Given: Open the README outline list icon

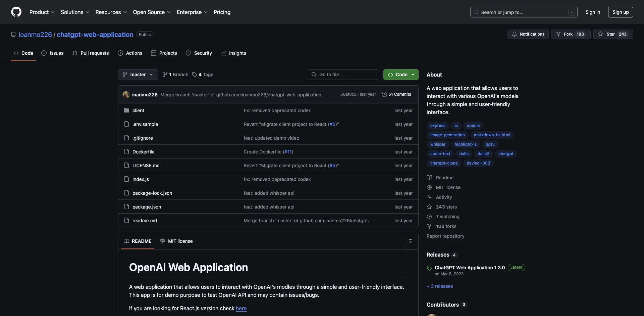Looking at the screenshot, I should point(410,241).
